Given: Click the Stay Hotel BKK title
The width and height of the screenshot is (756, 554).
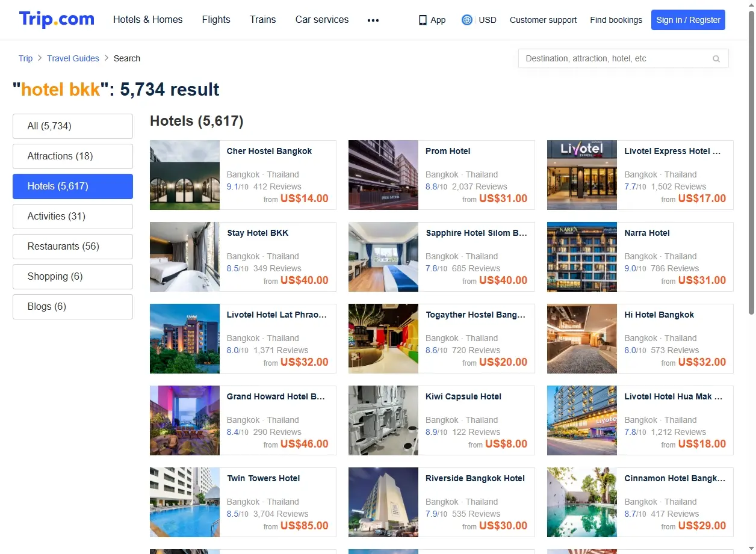Looking at the screenshot, I should (258, 233).
